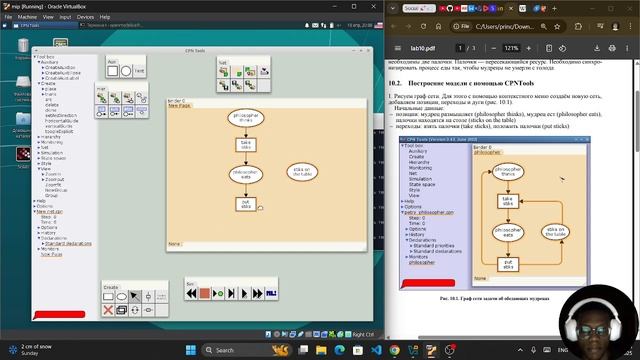Select the horizontal guideline tool in Create palette

coord(148,310)
